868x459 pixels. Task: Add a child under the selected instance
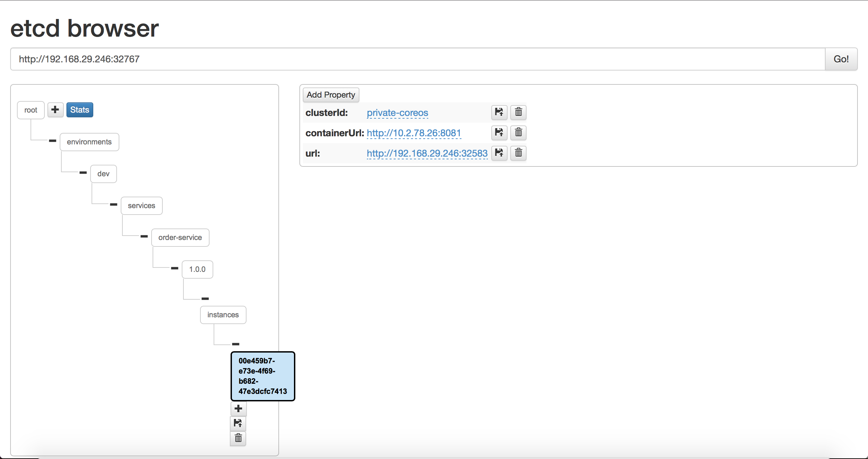(x=238, y=409)
